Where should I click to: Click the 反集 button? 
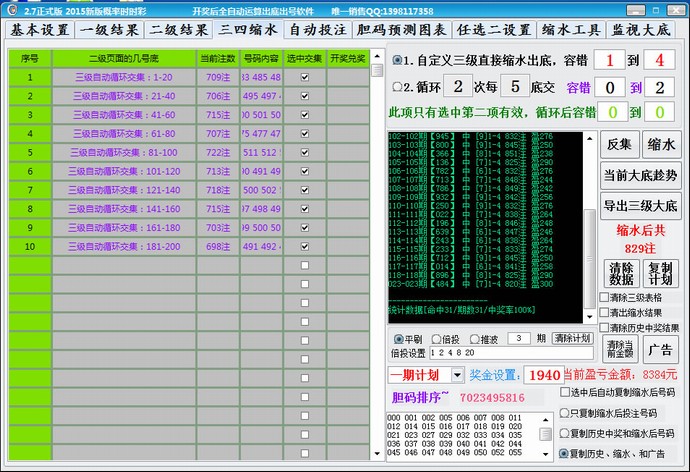click(x=618, y=144)
